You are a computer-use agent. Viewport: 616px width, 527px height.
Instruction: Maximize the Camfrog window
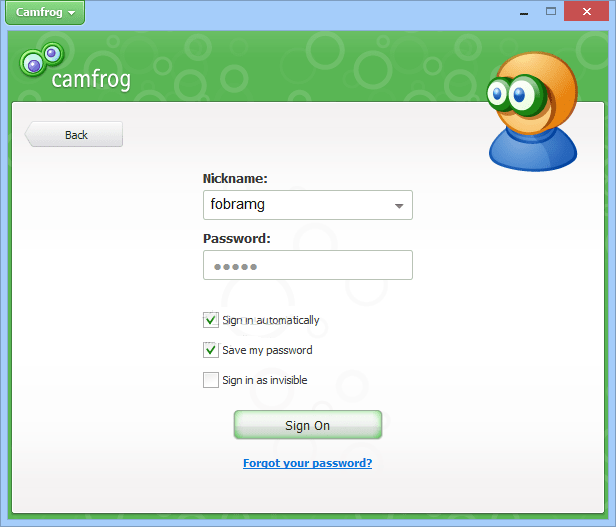pos(551,11)
